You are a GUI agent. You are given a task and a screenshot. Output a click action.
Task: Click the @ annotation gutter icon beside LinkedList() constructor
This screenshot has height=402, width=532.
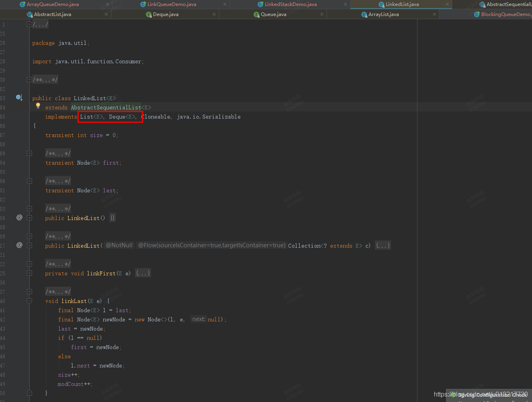[x=19, y=217]
